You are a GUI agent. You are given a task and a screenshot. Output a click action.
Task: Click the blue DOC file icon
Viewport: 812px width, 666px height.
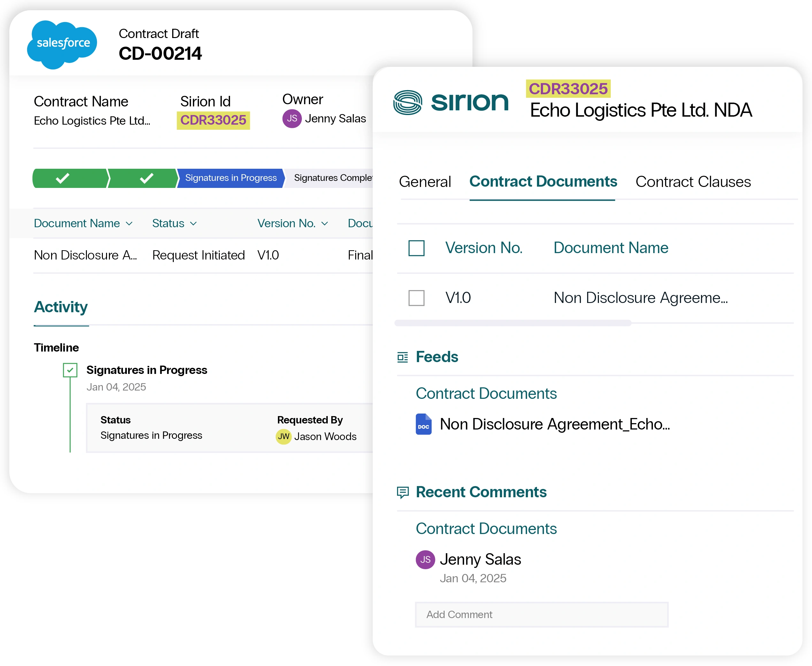point(423,424)
